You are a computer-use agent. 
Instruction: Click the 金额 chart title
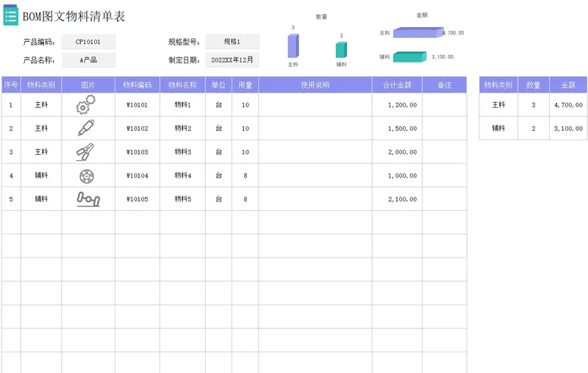point(422,15)
